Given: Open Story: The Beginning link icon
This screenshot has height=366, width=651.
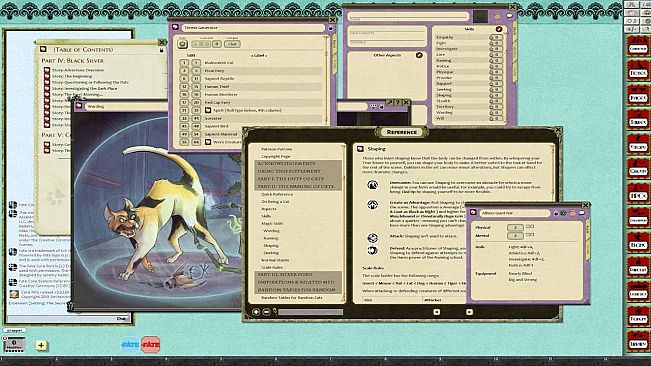Looking at the screenshot, I should [47, 76].
